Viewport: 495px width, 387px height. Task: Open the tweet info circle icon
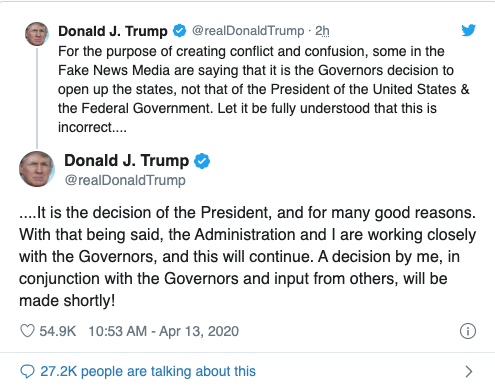coord(468,331)
